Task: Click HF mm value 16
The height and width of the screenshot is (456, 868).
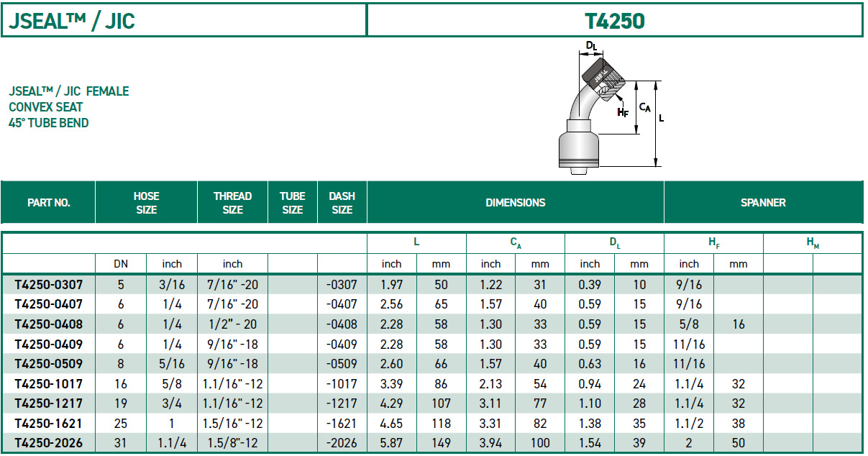Action: point(739,324)
